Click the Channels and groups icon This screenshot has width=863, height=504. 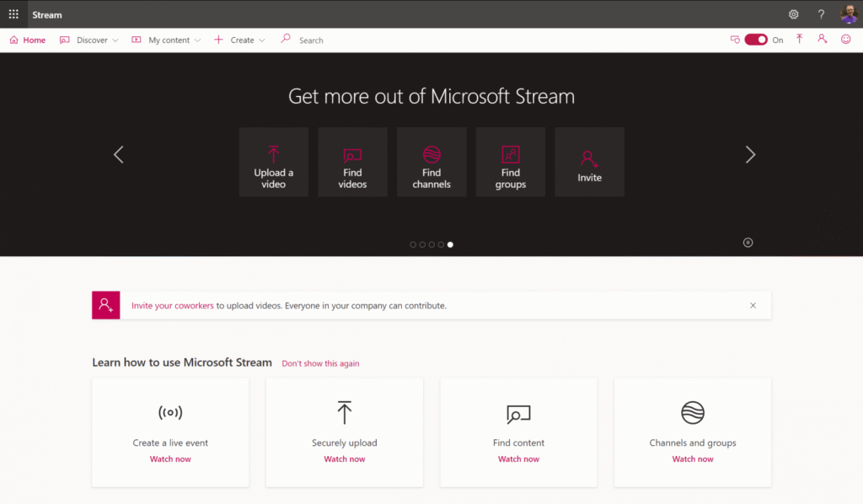tap(693, 413)
